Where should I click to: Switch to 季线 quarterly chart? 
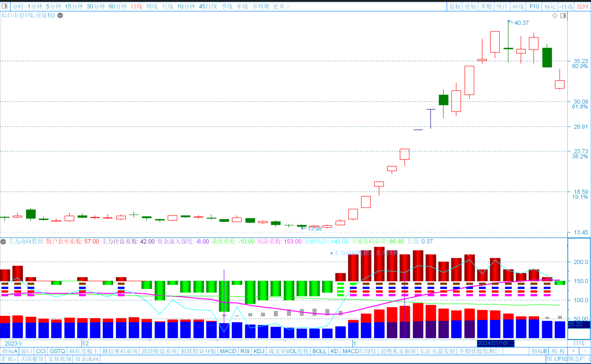227,6
